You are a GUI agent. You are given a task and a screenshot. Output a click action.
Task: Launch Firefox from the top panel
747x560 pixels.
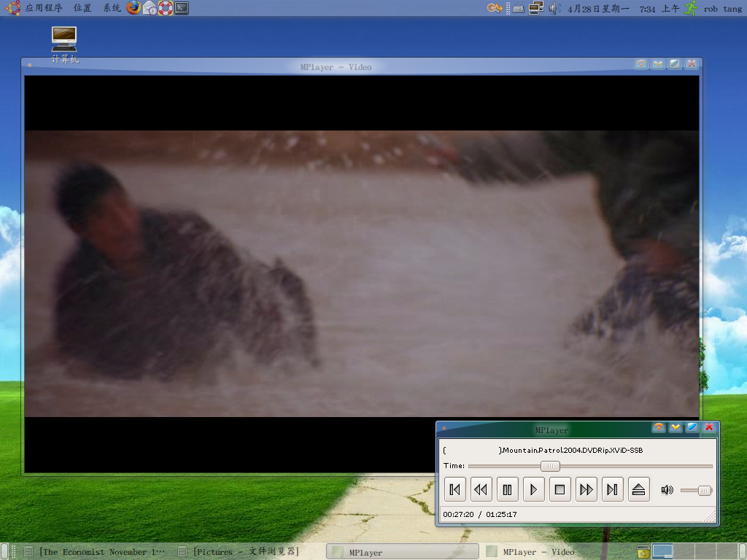[134, 7]
